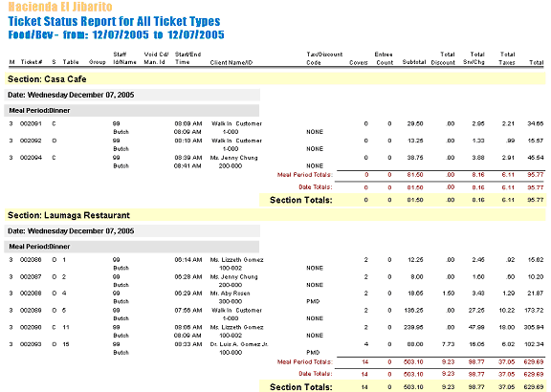Viewport: 551px width, 392px height.
Task: Click Ms. Jenny Chung on ticket 002087
Action: [233, 276]
